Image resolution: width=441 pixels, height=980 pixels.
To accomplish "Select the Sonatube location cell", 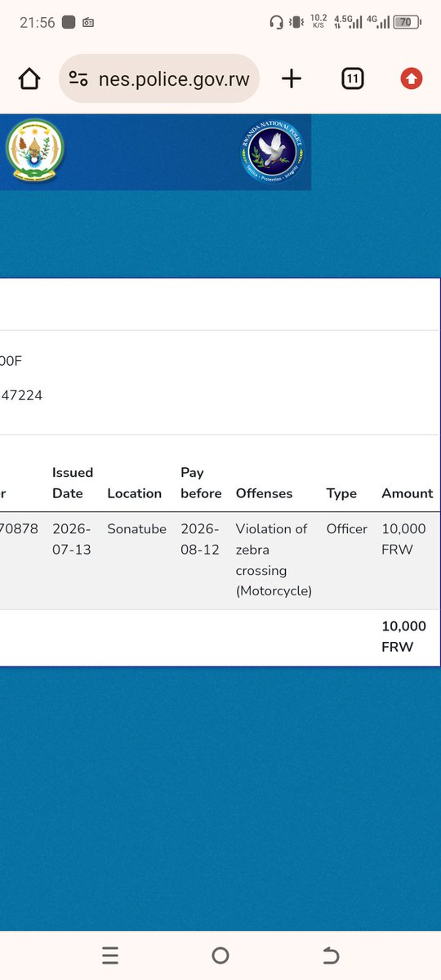I will (136, 528).
